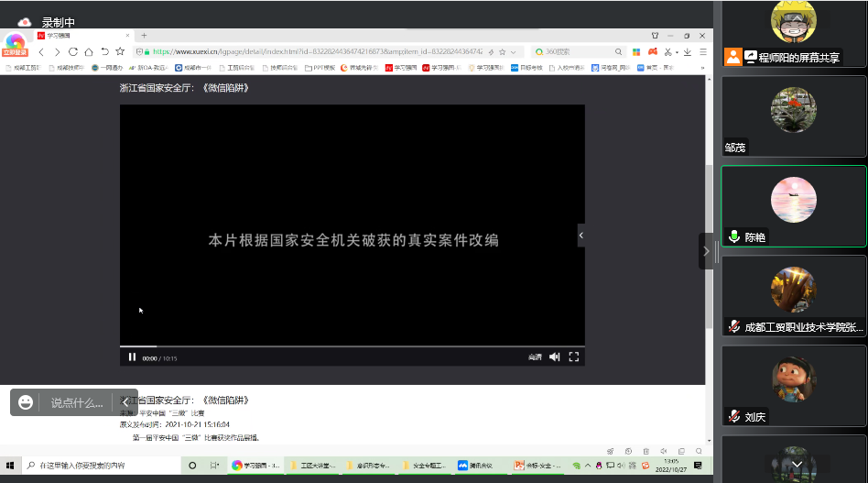Click the 360 browser login avatar

(15, 44)
